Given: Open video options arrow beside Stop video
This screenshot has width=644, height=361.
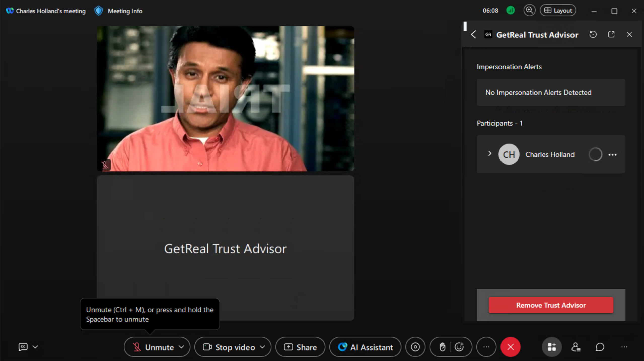Looking at the screenshot, I should coord(262,347).
